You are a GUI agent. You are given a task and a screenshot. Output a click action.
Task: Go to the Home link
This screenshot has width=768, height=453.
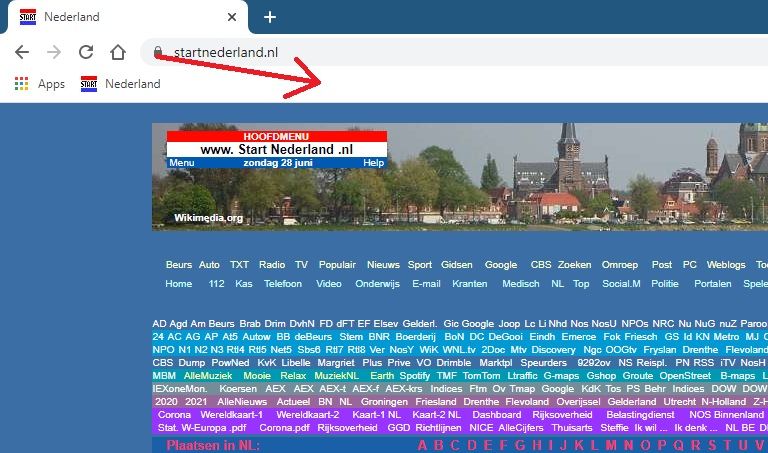[178, 284]
